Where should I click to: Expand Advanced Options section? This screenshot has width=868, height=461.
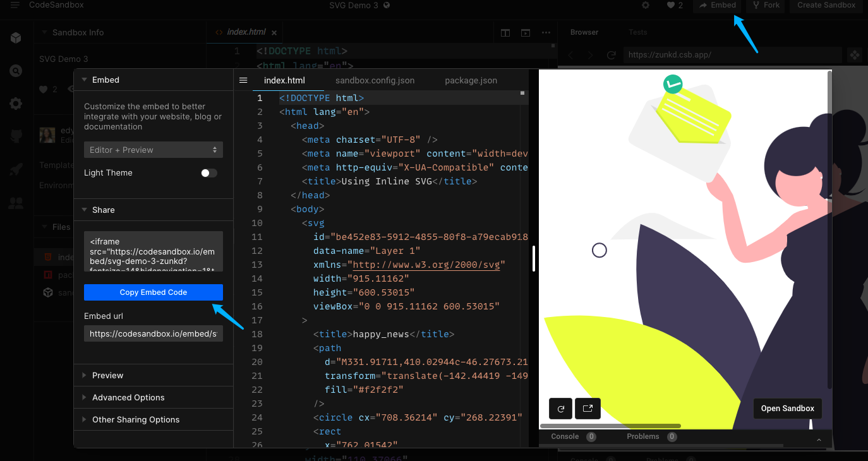(x=154, y=397)
